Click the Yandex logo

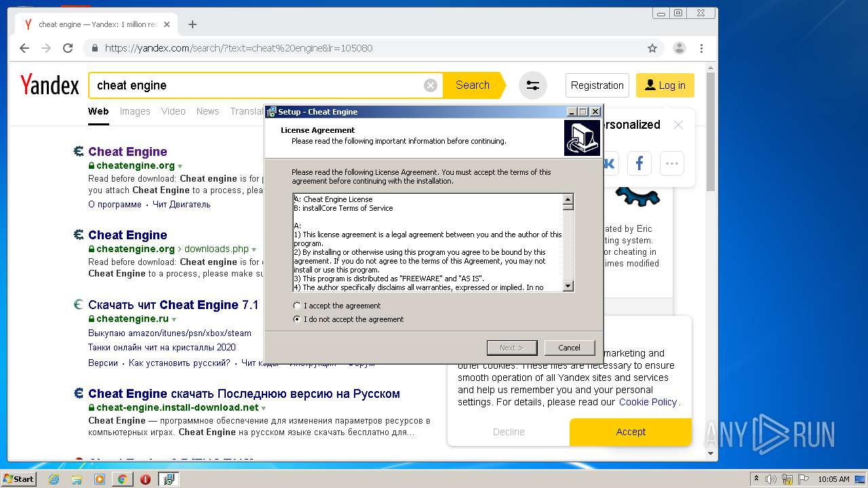pos(50,85)
